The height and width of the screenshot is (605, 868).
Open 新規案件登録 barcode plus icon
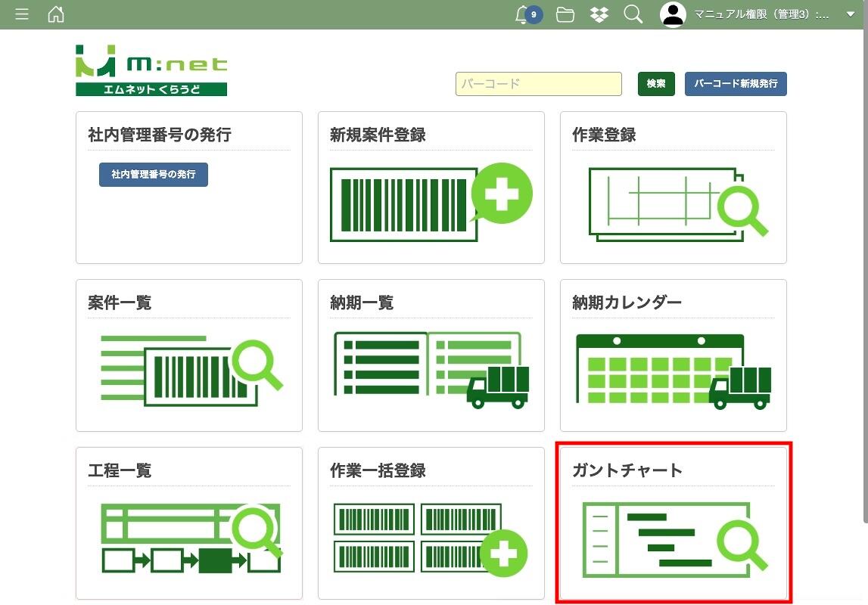431,203
